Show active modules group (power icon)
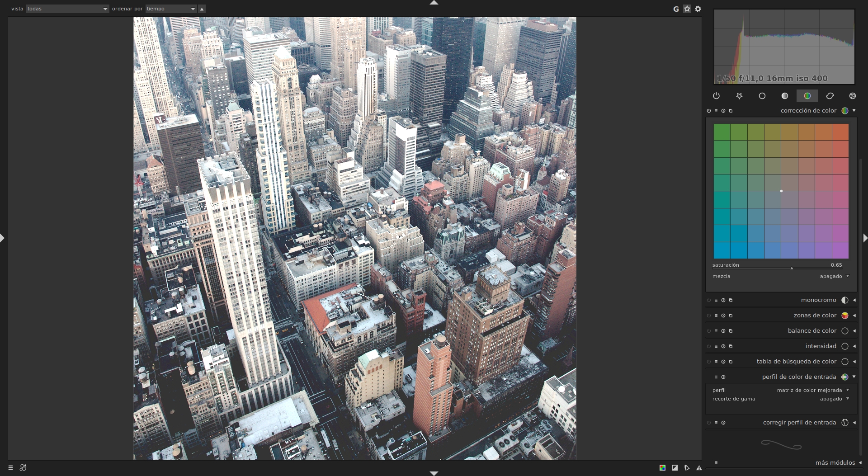Image resolution: width=868 pixels, height=476 pixels. click(716, 96)
